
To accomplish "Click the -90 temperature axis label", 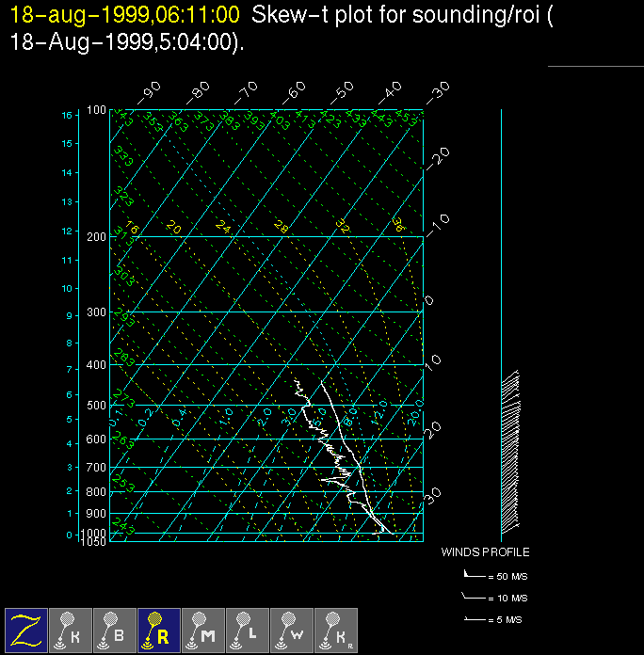I will tap(148, 94).
